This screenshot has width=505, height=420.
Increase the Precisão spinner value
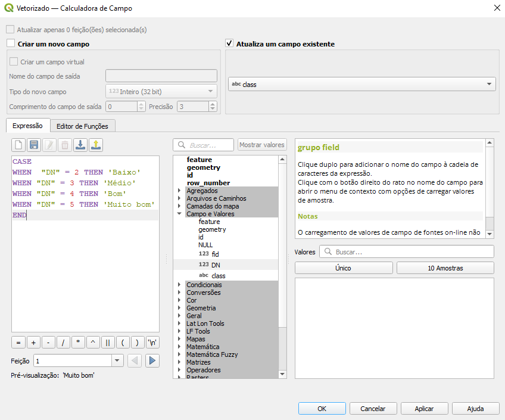[212, 104]
